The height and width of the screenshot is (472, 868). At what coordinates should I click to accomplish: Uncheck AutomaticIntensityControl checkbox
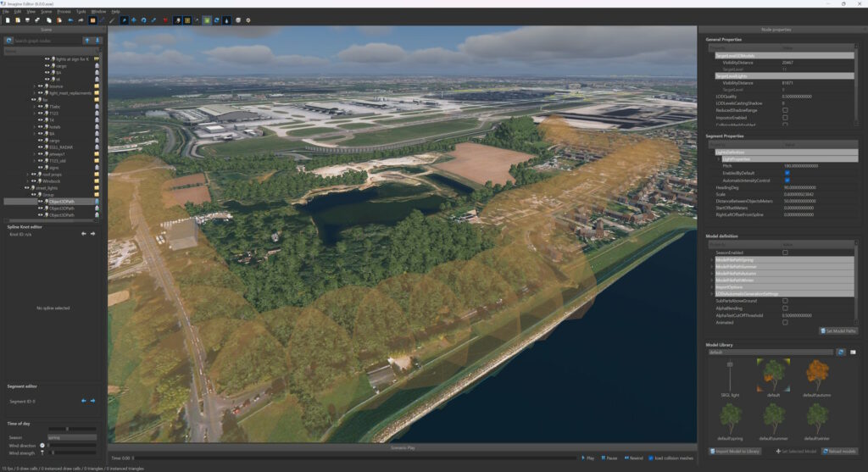[x=787, y=180]
